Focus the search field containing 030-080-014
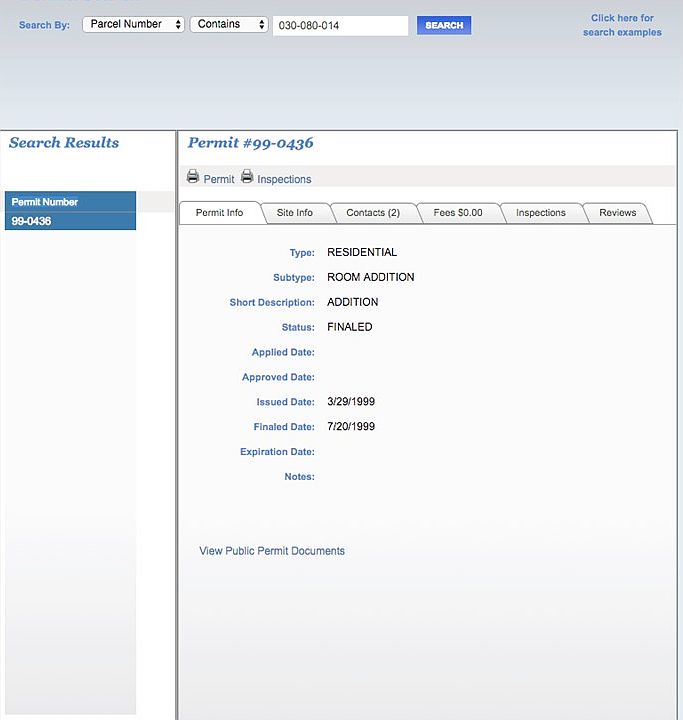Viewport: 683px width, 720px height. [x=340, y=26]
